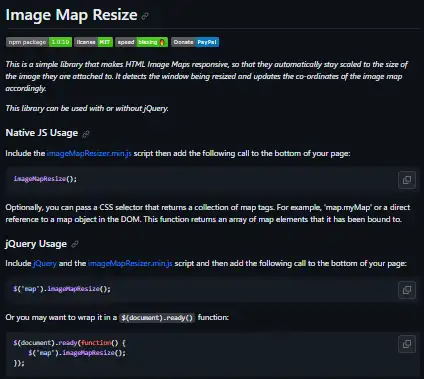The image size is (424, 379).
Task: Click the jQuery Usage heading
Action: (x=36, y=244)
